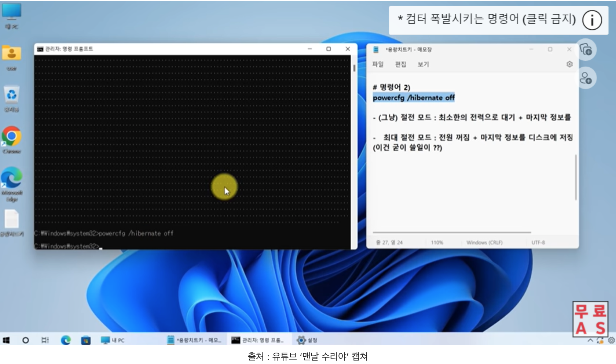Image resolution: width=616 pixels, height=364 pixels.
Task: Open the This PC desktop icon
Action: coord(12,15)
